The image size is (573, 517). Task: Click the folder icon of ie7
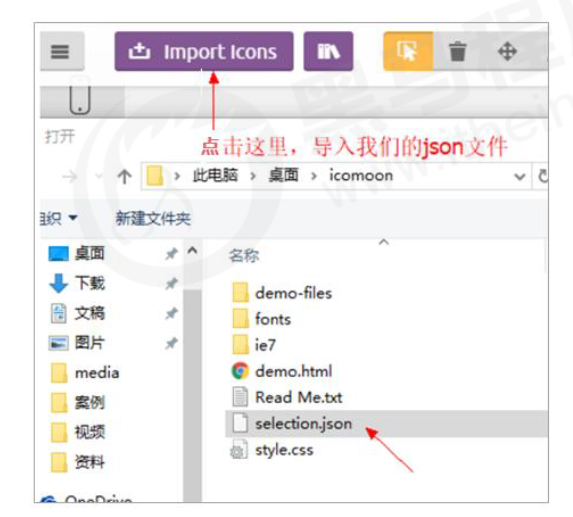240,345
